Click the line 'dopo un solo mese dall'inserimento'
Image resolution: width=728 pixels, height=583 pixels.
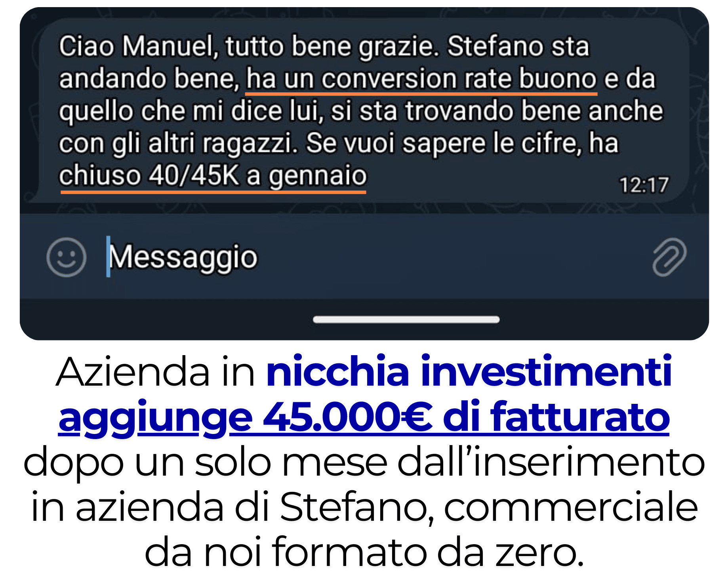(x=364, y=462)
